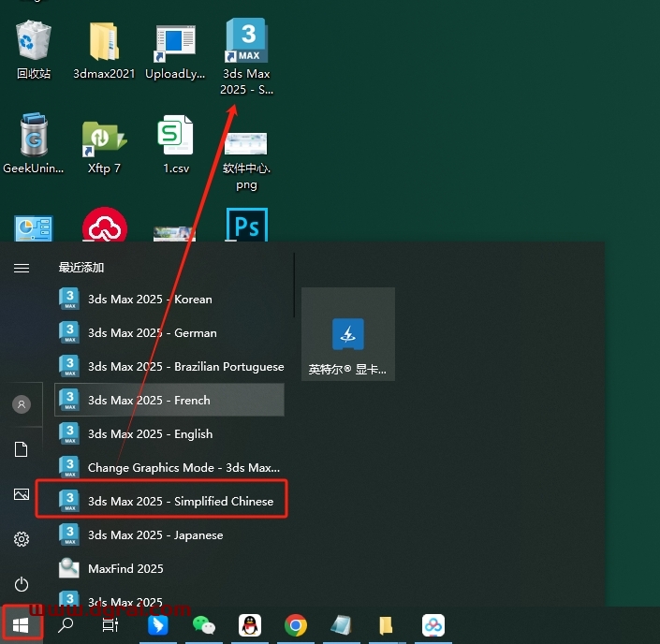Viewport: 660px width, 644px height.
Task: Launch 3ds Max 2025 - English
Action: pos(169,433)
